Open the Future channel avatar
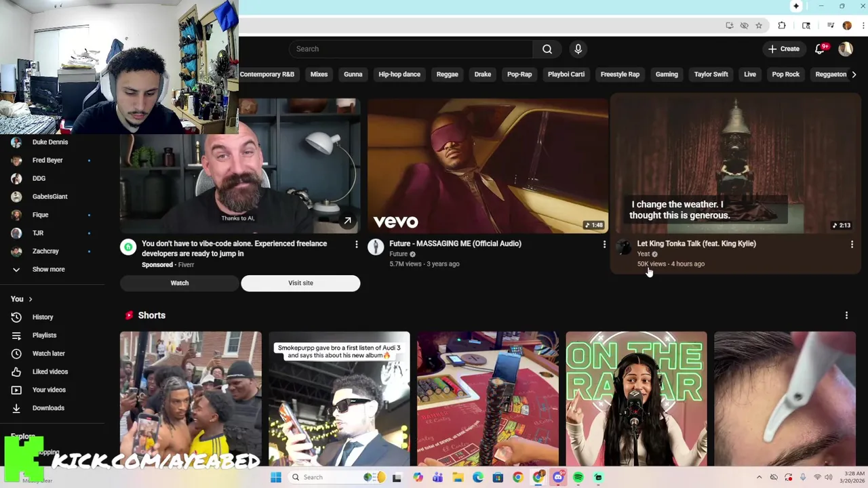Viewport: 868px width, 488px height. (376, 247)
